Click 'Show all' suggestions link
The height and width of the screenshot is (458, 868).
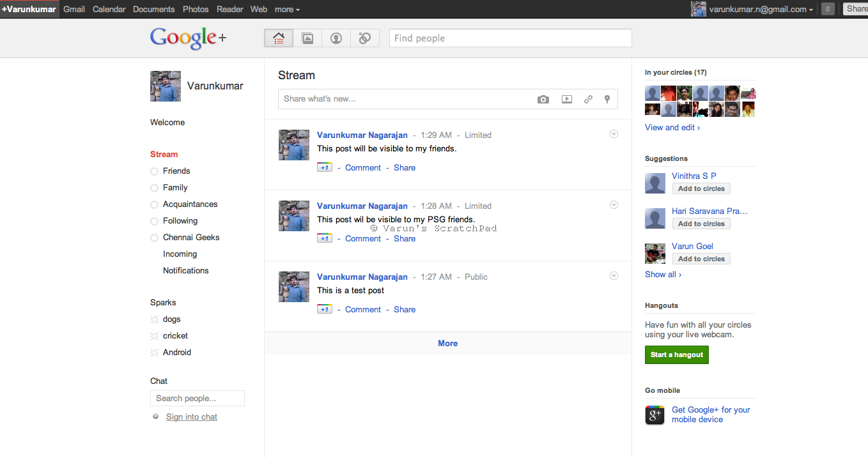point(663,274)
